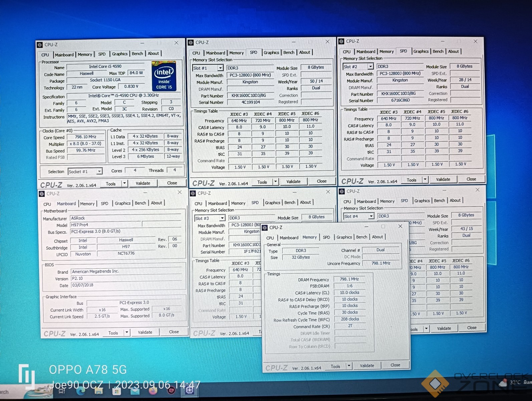
Task: Click the CPU-Z title icon in the Slot #2 window
Action: (x=341, y=41)
